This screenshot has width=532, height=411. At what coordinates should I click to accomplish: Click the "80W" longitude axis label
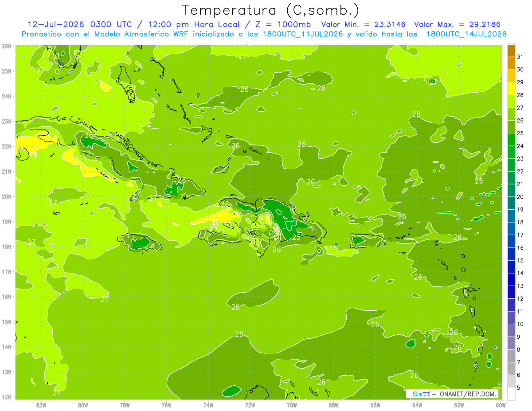click(x=83, y=404)
